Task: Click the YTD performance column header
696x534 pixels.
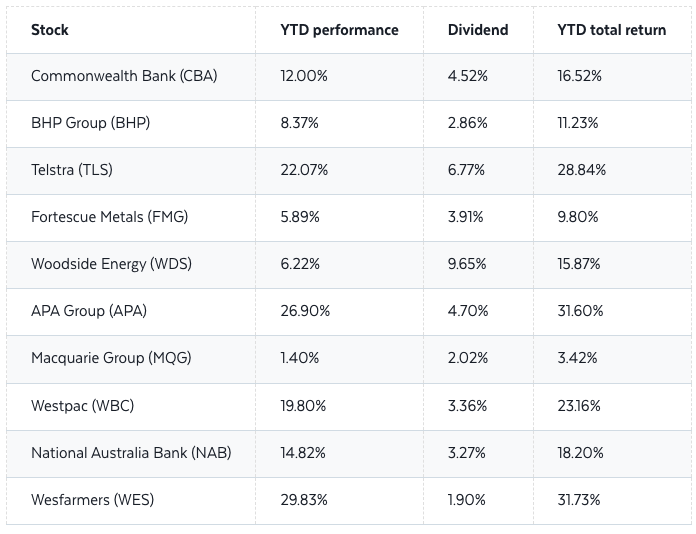Action: click(339, 30)
